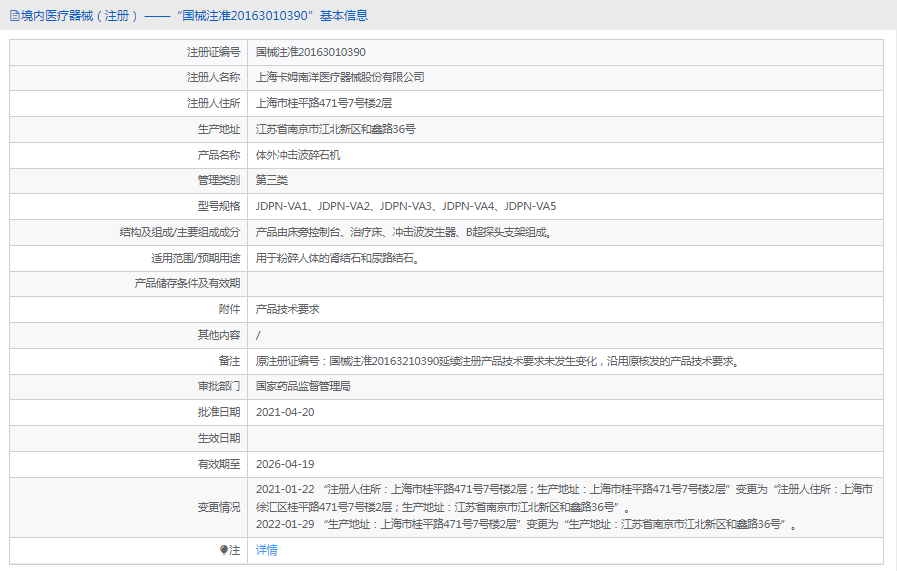The height and width of the screenshot is (571, 897).
Task: Click the 生产地址 row label
Action: pyautogui.click(x=219, y=129)
